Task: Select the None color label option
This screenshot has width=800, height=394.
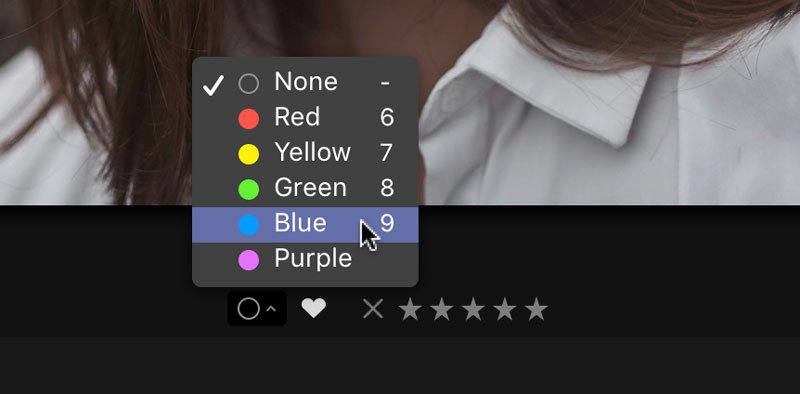Action: tap(305, 82)
